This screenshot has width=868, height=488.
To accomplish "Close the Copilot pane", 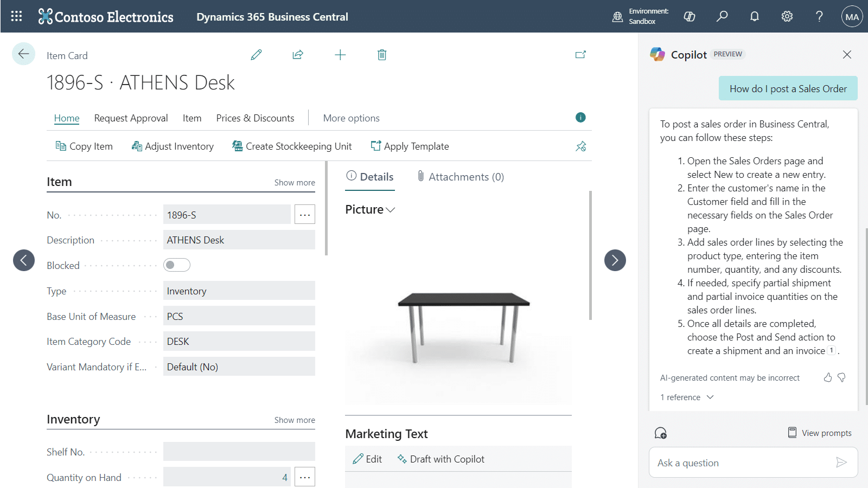I will click(847, 54).
